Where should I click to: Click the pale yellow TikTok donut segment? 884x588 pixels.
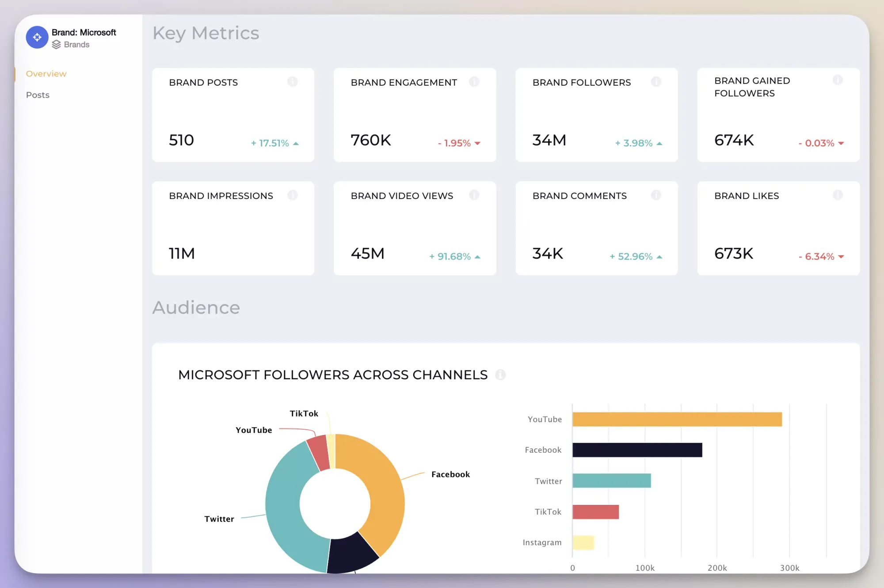click(331, 451)
